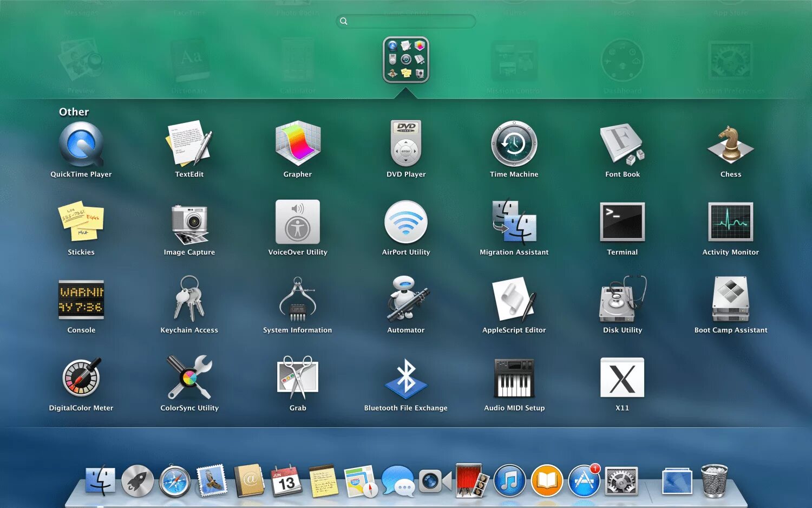This screenshot has height=508, width=812.
Task: Open Mail stamp icon in Dock
Action: pyautogui.click(x=212, y=480)
